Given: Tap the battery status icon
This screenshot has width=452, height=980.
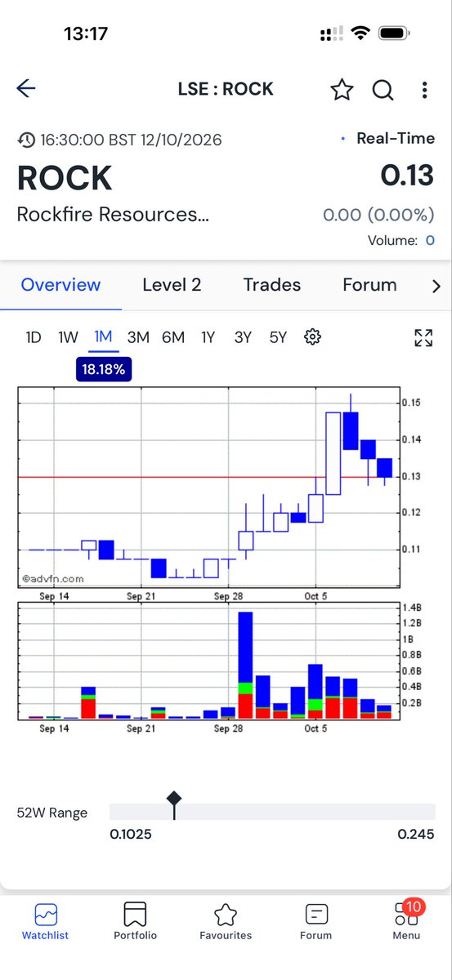Looking at the screenshot, I should tap(396, 33).
